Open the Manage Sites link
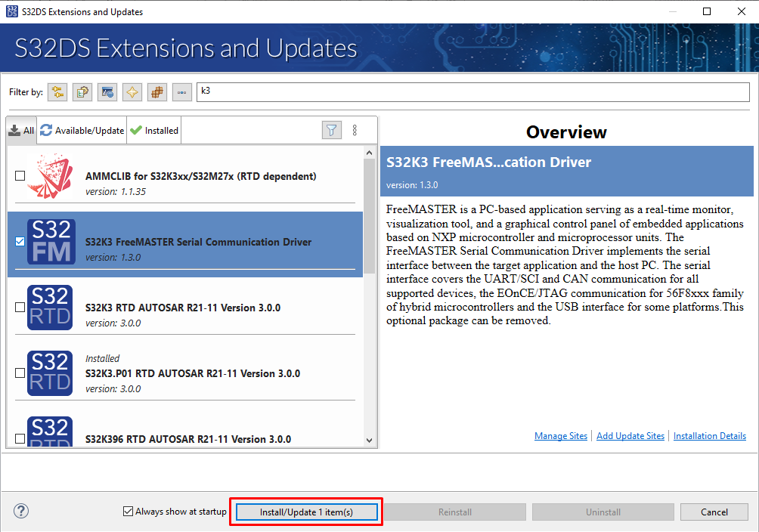 pos(560,436)
